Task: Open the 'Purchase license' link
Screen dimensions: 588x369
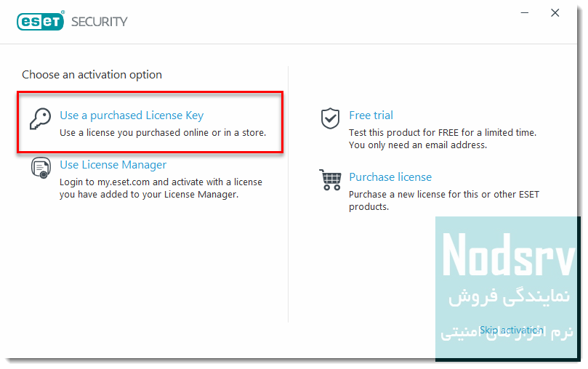Action: 390,177
